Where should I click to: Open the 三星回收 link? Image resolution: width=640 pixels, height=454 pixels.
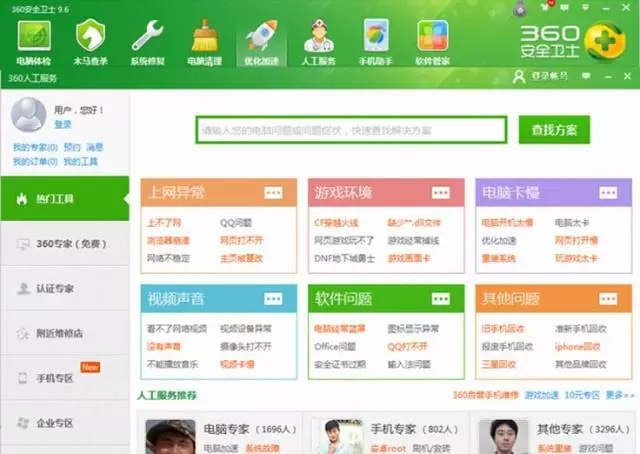coord(498,365)
